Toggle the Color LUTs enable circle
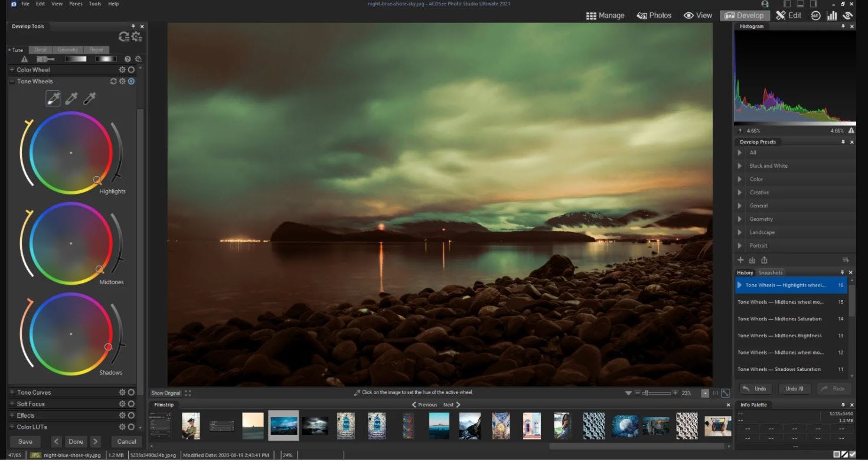This screenshot has width=868, height=462. pos(131,427)
